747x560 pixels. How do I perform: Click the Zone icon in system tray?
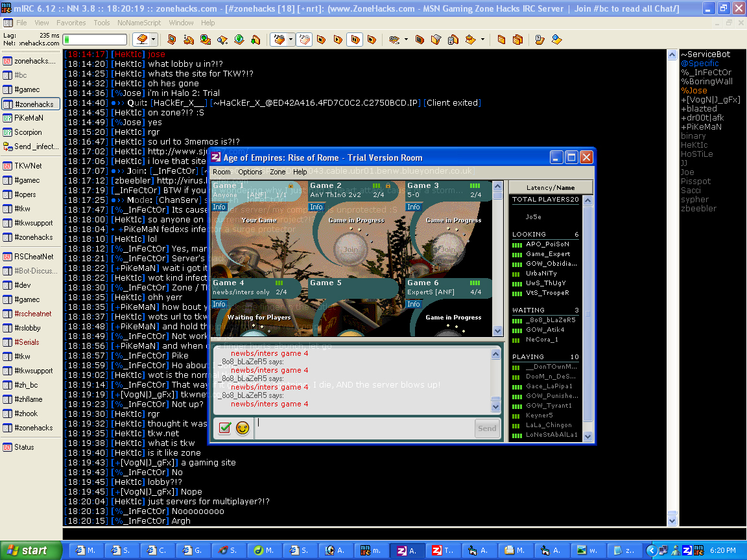tap(687, 550)
